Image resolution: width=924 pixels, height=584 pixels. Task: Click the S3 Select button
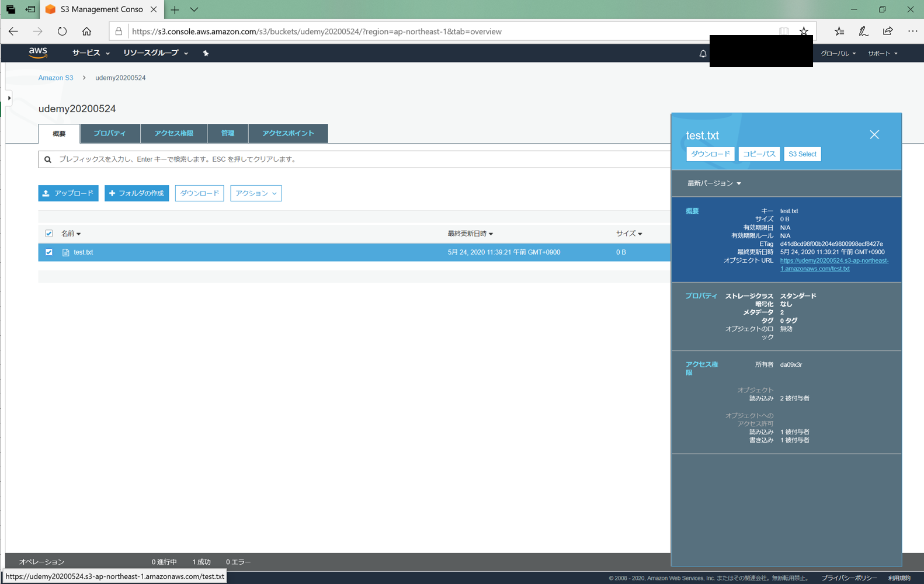(802, 154)
